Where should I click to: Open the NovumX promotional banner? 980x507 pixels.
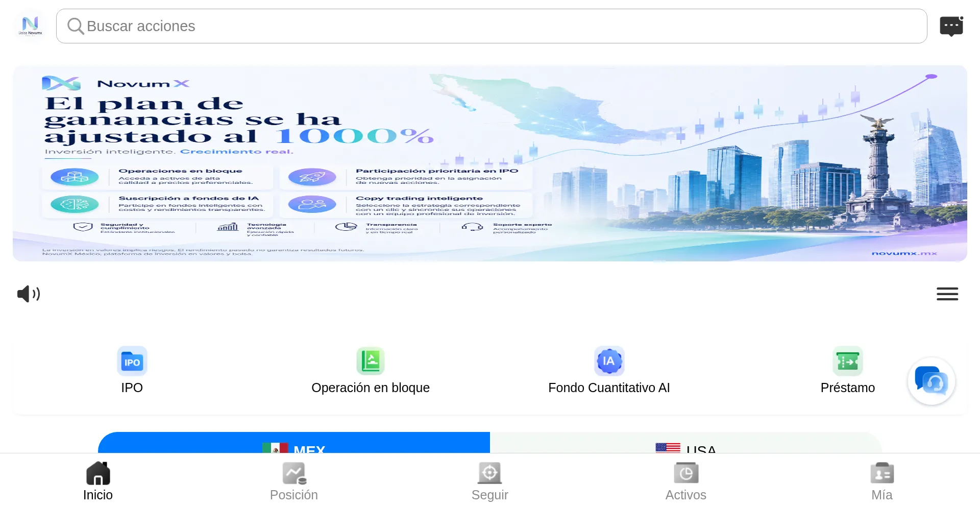tap(490, 163)
